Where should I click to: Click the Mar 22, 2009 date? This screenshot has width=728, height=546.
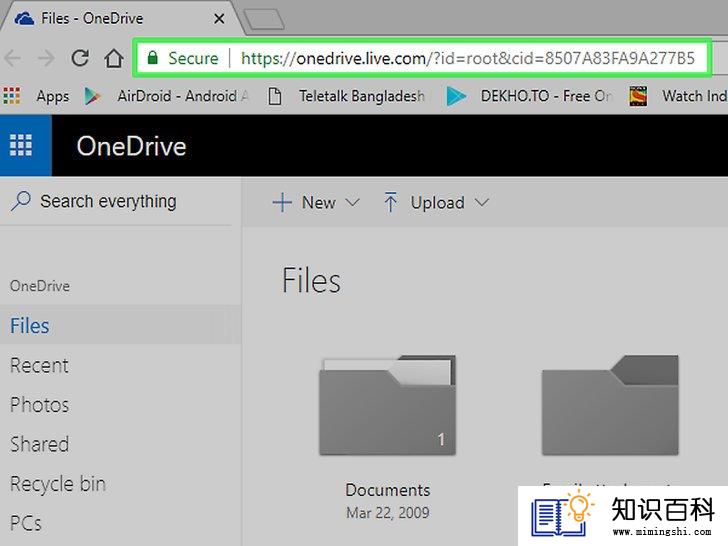click(x=388, y=513)
